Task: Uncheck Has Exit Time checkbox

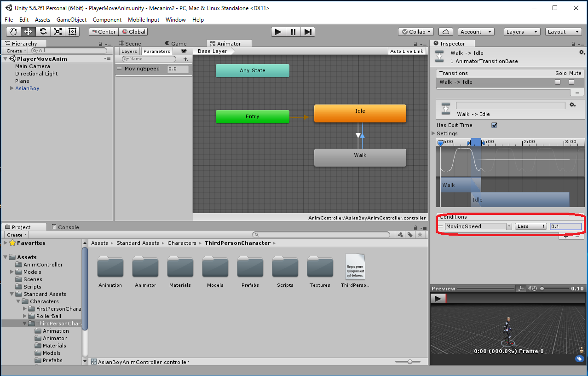Action: [x=495, y=125]
